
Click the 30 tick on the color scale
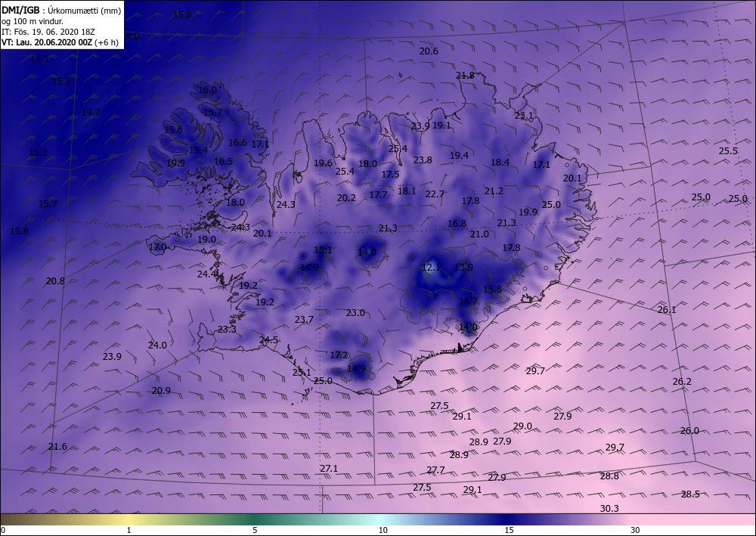coord(636,531)
